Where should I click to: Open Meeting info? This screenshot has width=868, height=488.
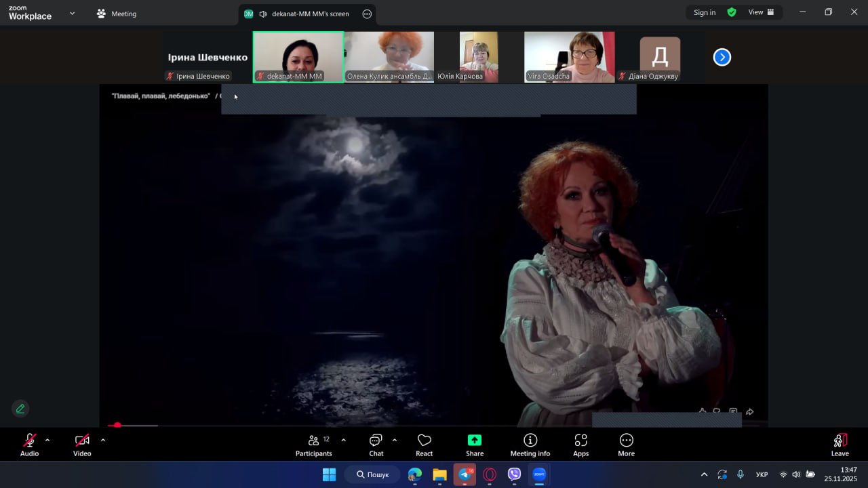[530, 445]
